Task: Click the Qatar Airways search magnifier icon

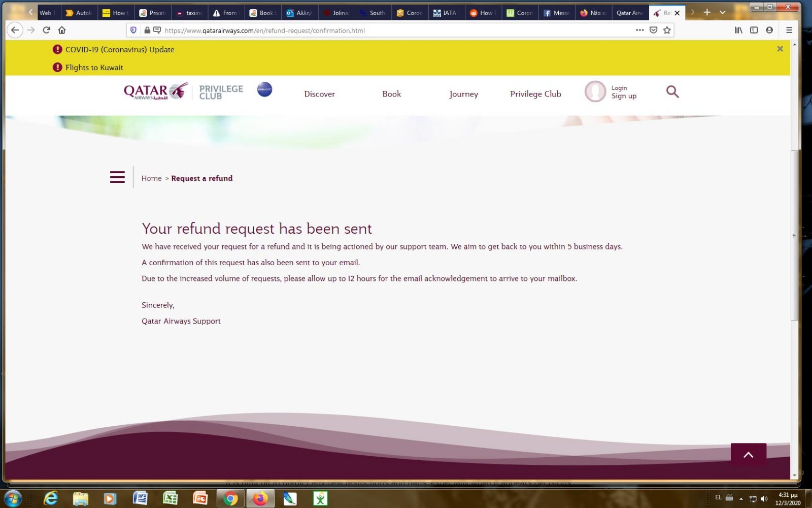Action: pos(672,92)
